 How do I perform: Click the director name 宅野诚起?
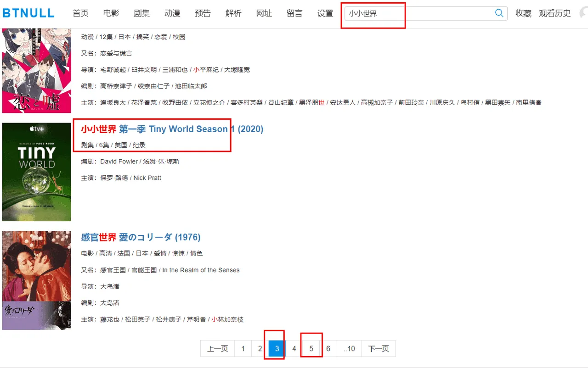pyautogui.click(x=113, y=70)
